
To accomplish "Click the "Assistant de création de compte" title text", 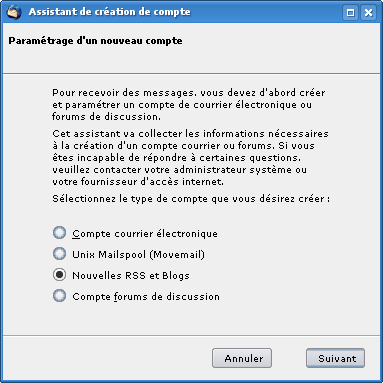I will click(x=110, y=12).
